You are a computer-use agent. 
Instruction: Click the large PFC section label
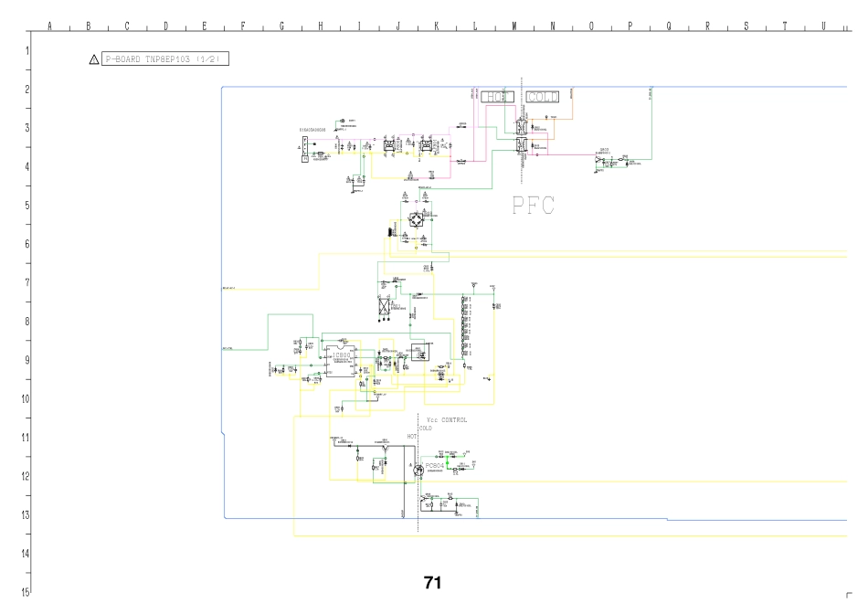(x=534, y=206)
